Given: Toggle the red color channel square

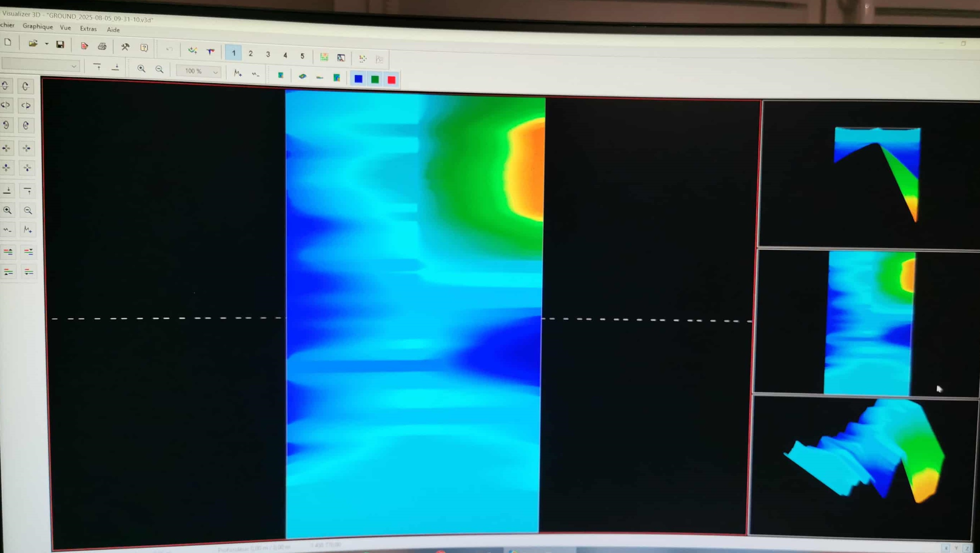Looking at the screenshot, I should coord(391,80).
